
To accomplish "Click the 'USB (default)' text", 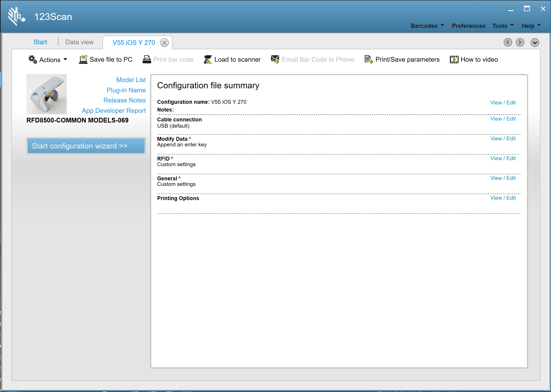I will pos(173,126).
